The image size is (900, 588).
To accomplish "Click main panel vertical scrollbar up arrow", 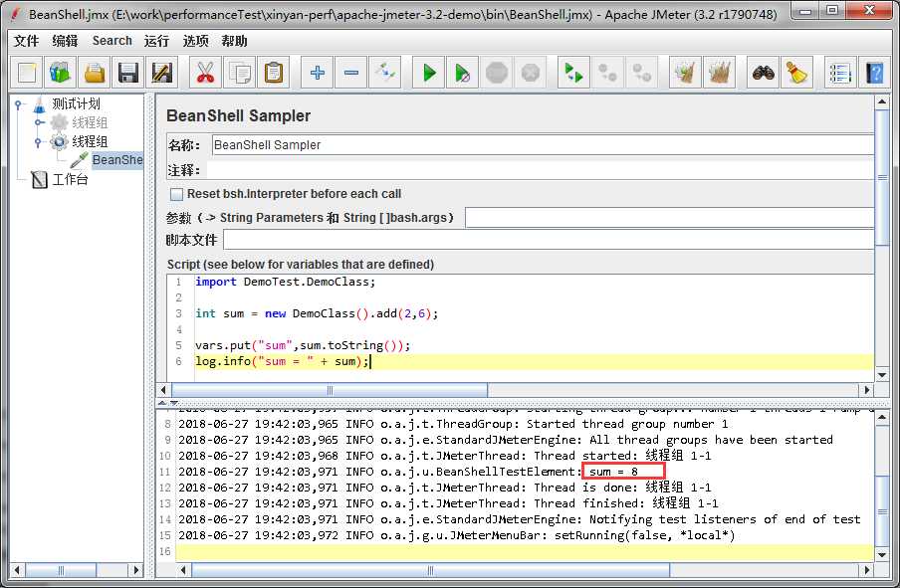I will tap(882, 101).
